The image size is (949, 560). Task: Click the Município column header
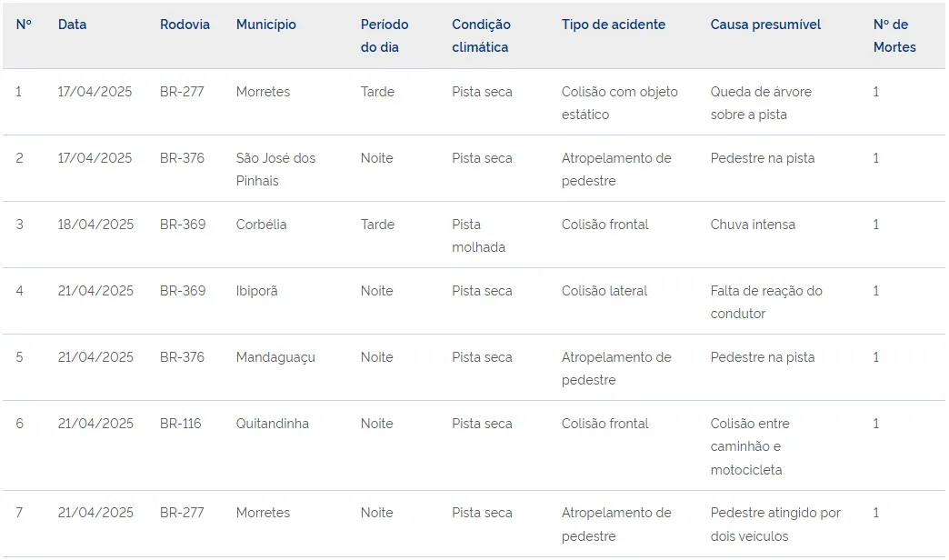point(265,25)
